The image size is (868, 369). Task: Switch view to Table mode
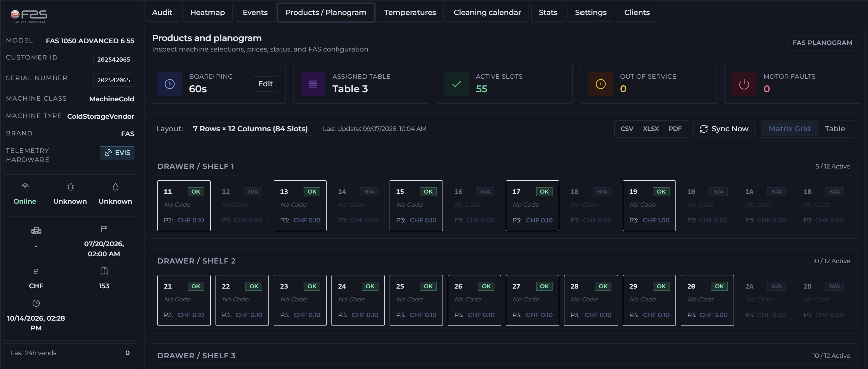click(835, 129)
